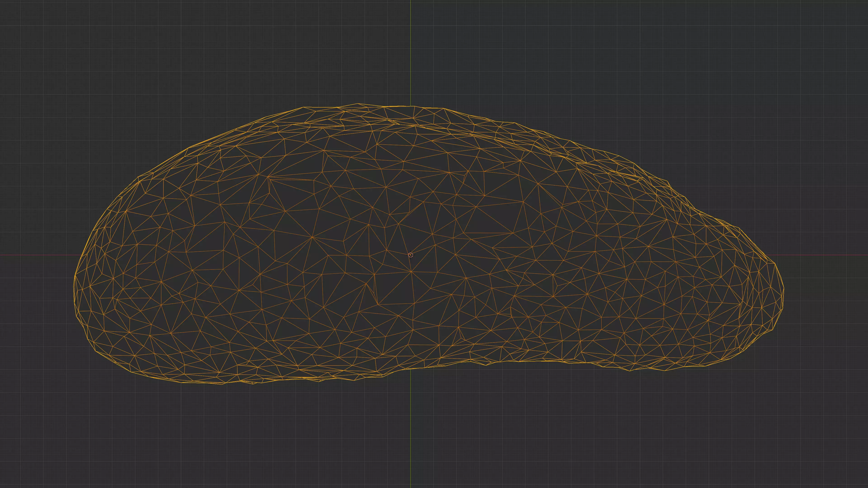Click the red X axis line left of mesh

click(37, 255)
